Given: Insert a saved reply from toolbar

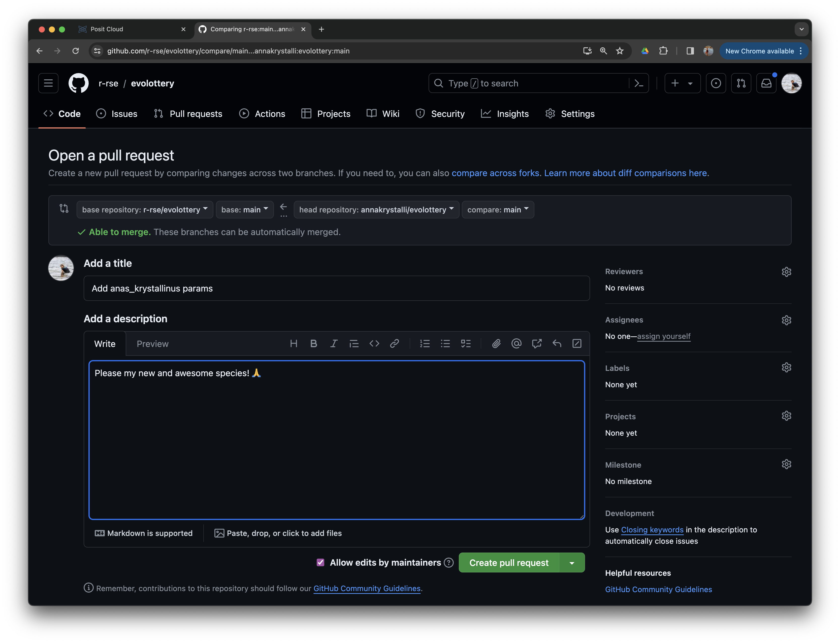Looking at the screenshot, I should coord(557,343).
